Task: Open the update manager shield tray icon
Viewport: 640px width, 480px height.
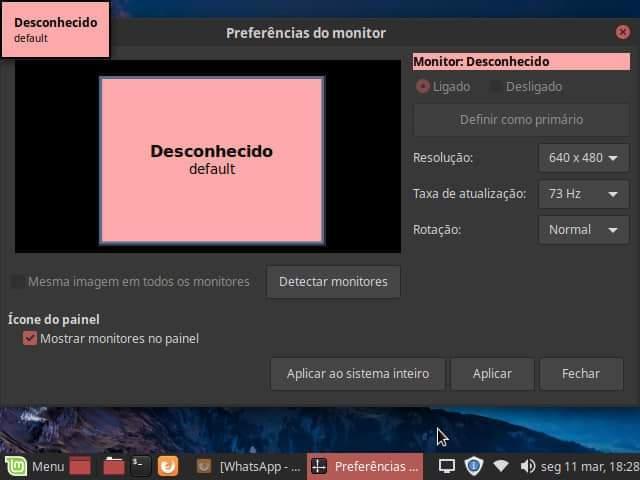Action: (x=473, y=466)
